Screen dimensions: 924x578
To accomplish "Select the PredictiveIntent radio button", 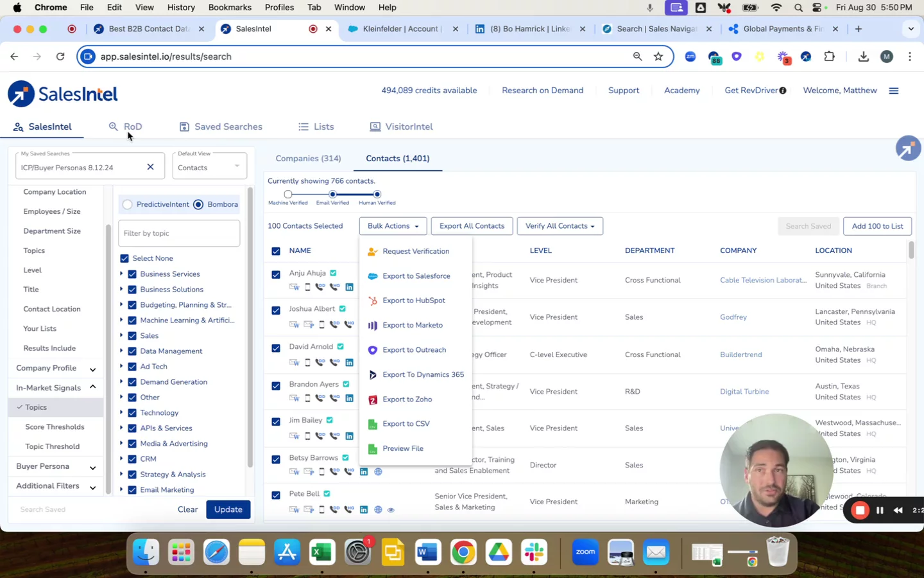I will point(128,204).
